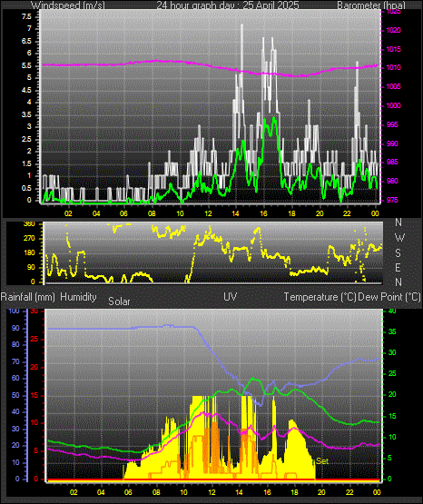Click the red rainfall scale value "25"
423x504 pixels.
[x=34, y=339]
